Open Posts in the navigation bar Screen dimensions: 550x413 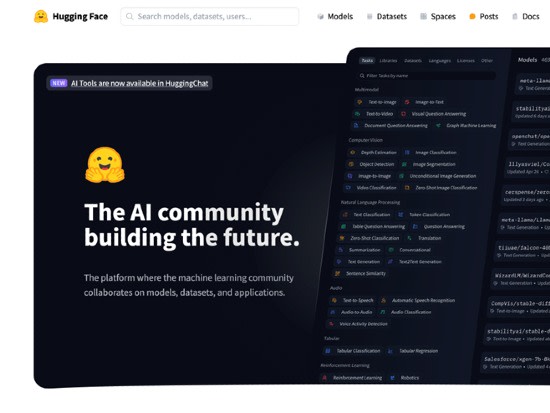[489, 16]
